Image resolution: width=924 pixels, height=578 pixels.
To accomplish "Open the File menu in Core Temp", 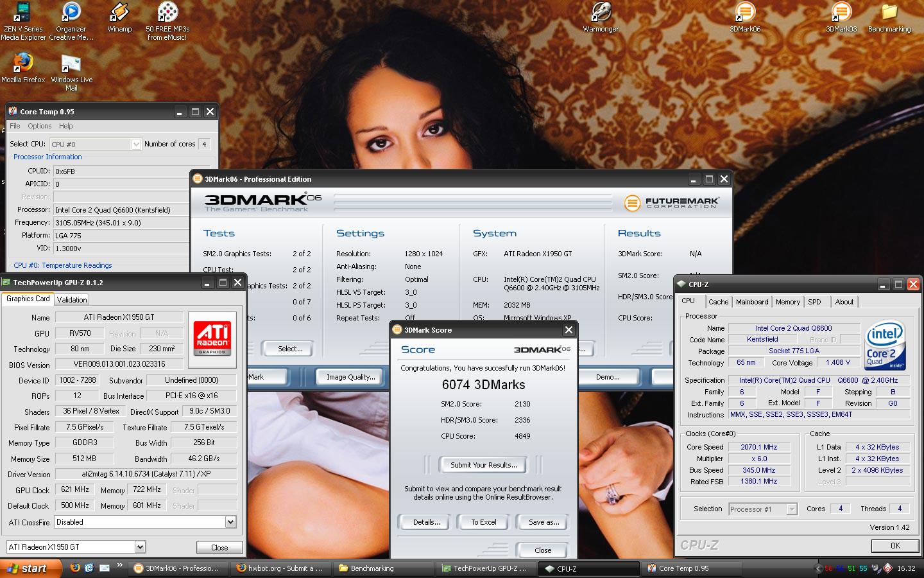I will [15, 126].
